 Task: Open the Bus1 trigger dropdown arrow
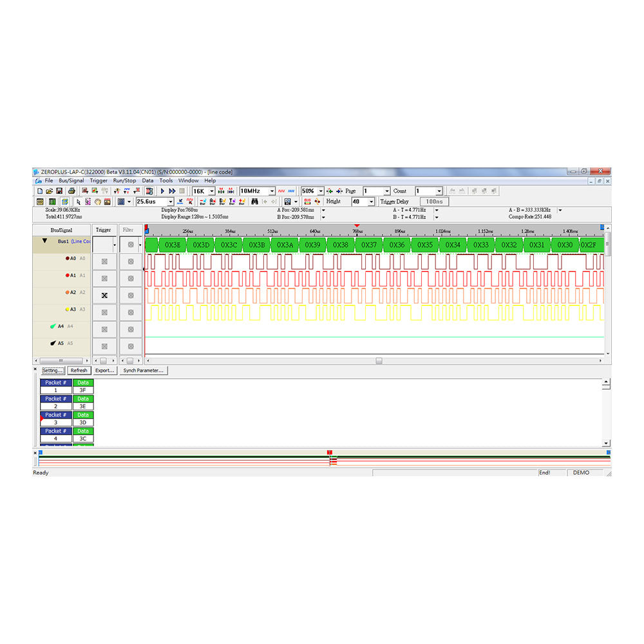[x=114, y=245]
